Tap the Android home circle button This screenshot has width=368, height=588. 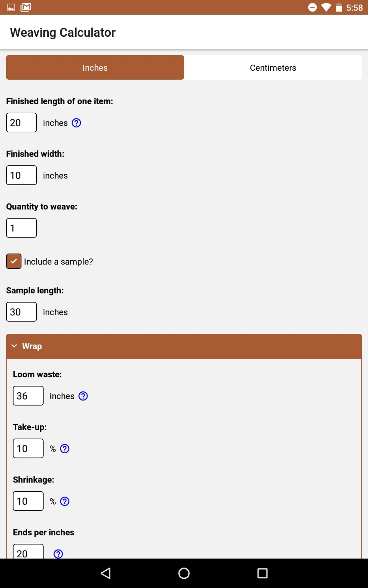coord(184,573)
